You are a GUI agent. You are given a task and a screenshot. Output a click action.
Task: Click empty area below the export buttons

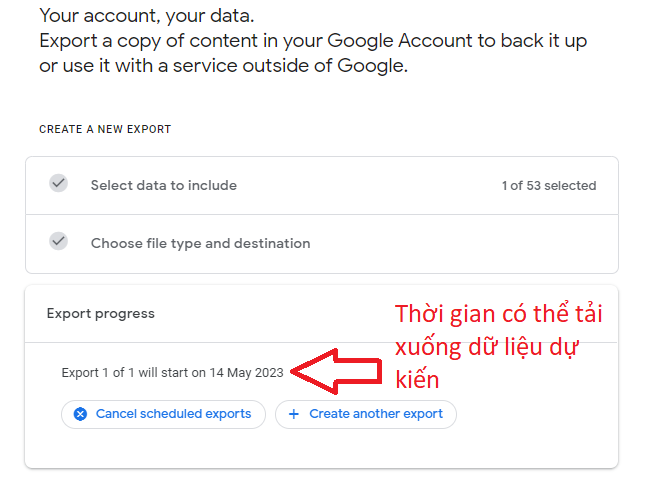[321, 449]
